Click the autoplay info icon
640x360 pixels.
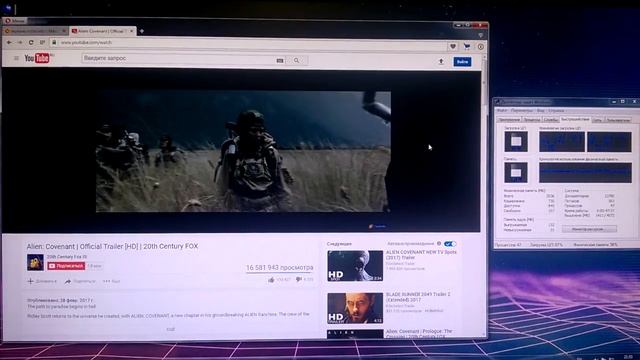coord(439,244)
